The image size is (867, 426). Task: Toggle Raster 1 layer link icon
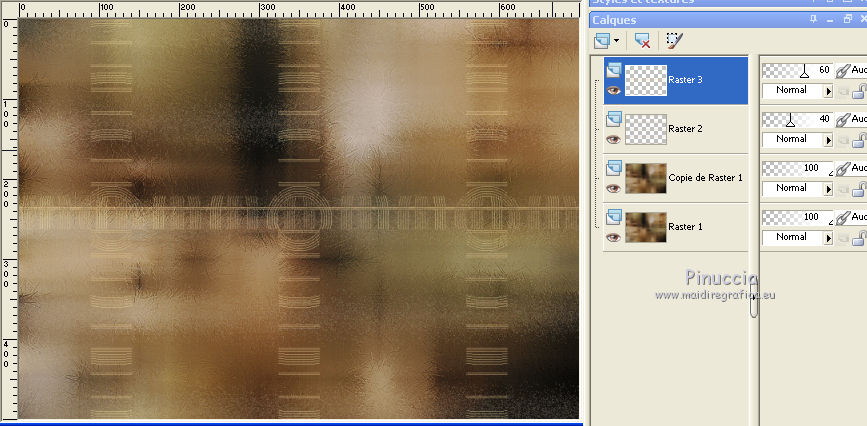[843, 218]
